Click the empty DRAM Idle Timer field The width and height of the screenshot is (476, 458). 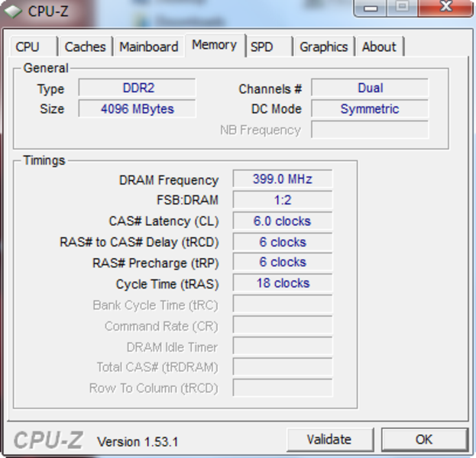click(x=283, y=346)
